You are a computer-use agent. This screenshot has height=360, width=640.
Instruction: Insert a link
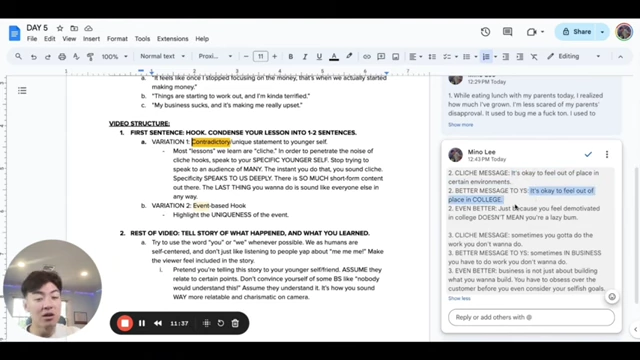pos(367,57)
